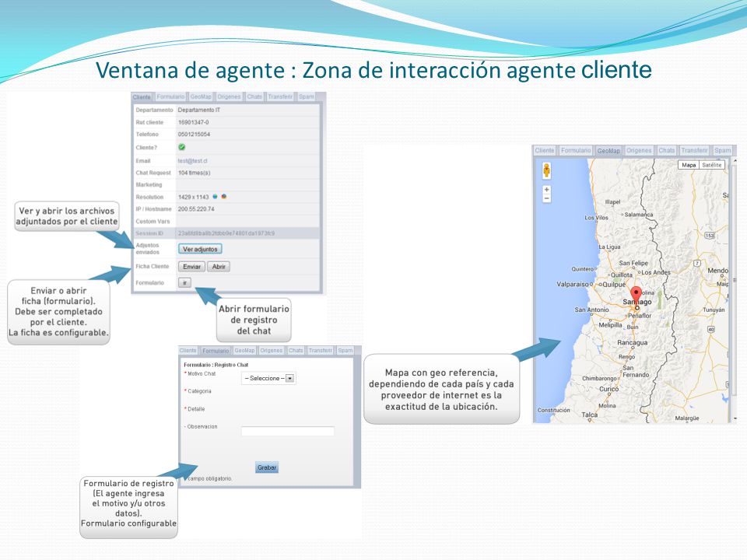
Task: Click the Session ID hash value
Action: click(x=226, y=233)
